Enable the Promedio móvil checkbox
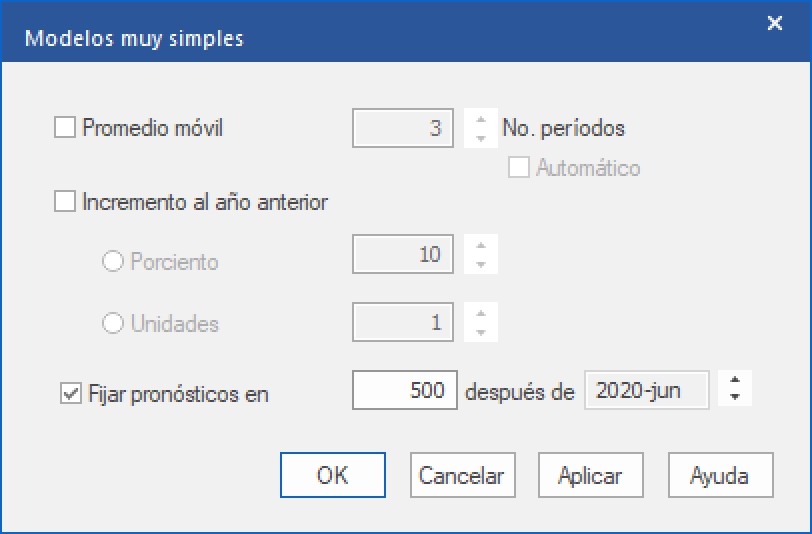Viewport: 812px width, 534px height. 65,128
